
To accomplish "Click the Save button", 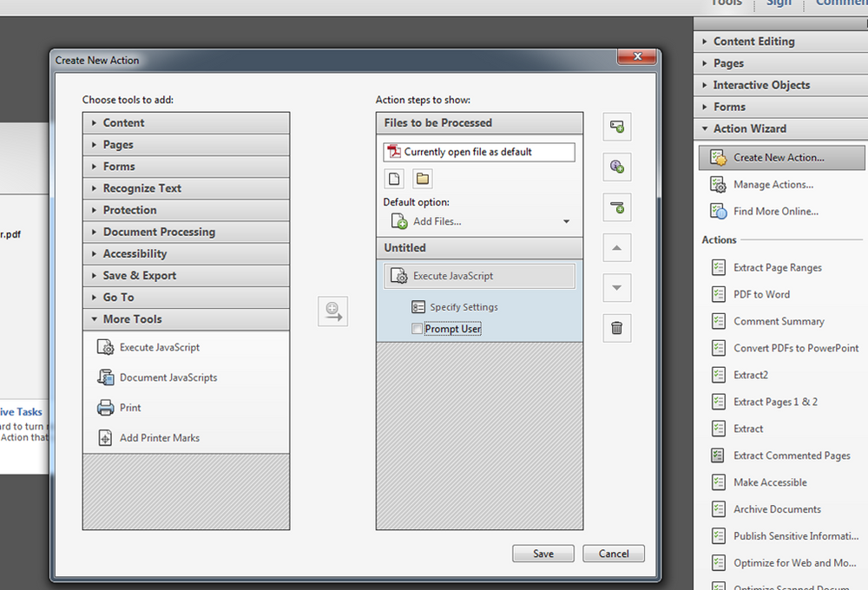I will pyautogui.click(x=543, y=554).
